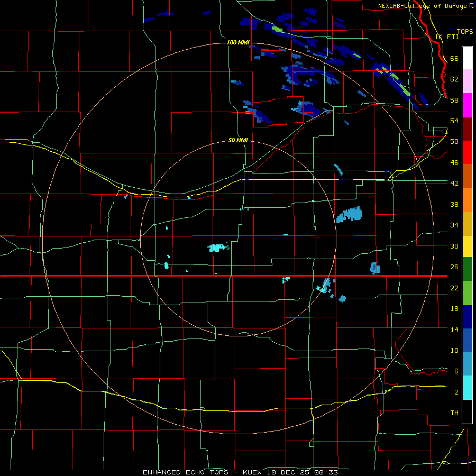Click the '30' legend scale value
This screenshot has width=476, height=476.
click(x=454, y=246)
